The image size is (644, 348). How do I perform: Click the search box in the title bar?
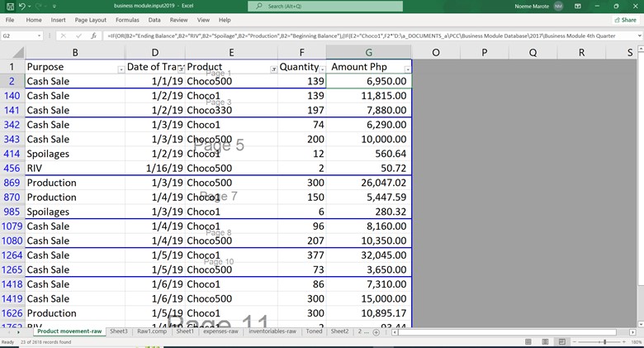[324, 6]
